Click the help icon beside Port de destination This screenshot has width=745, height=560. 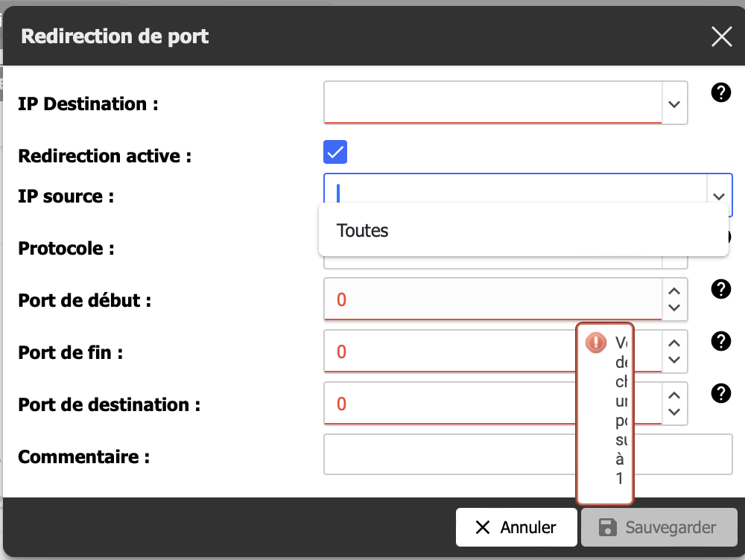pyautogui.click(x=720, y=393)
